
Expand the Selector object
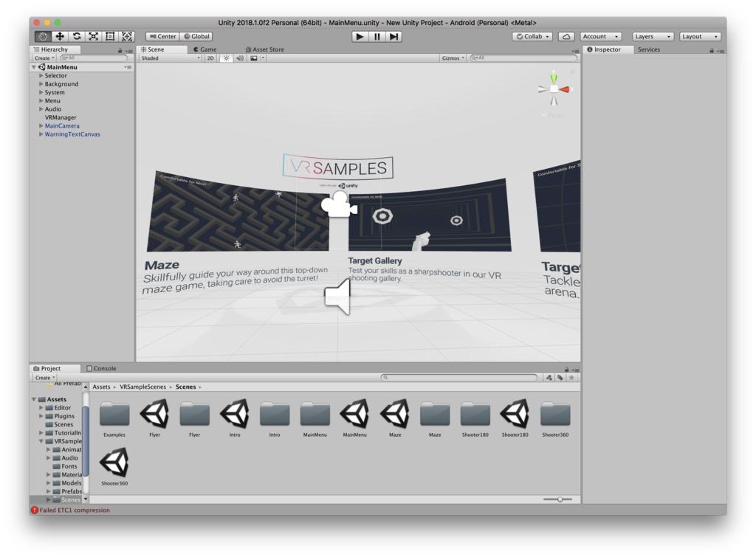point(41,76)
